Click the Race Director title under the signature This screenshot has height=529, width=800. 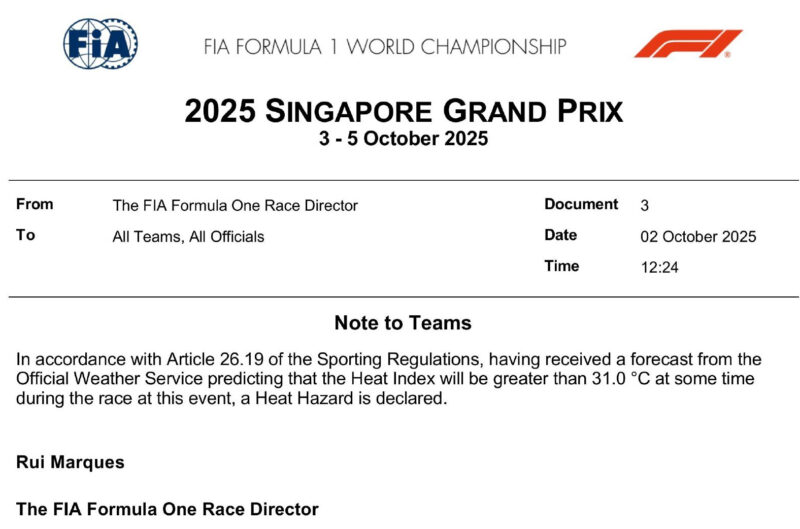click(x=167, y=509)
